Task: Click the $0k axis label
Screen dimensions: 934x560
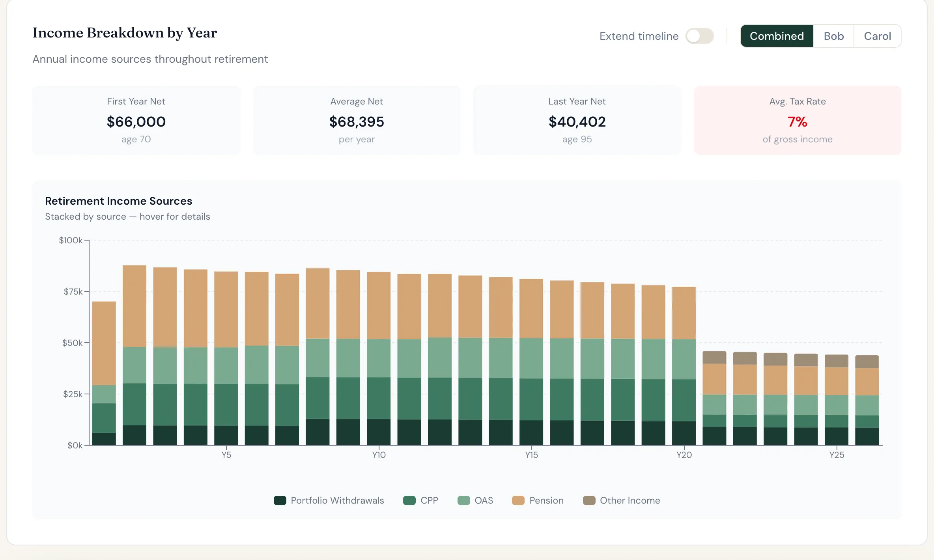Action: tap(75, 445)
